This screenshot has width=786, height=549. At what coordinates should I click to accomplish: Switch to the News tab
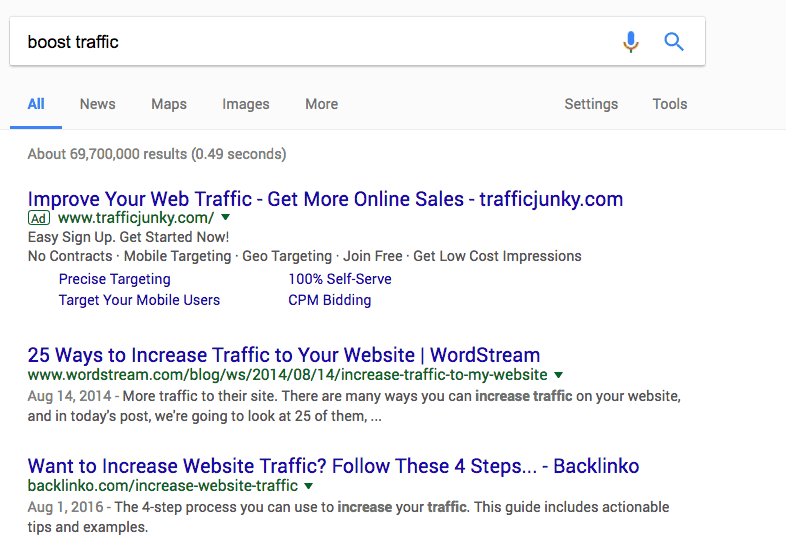98,104
